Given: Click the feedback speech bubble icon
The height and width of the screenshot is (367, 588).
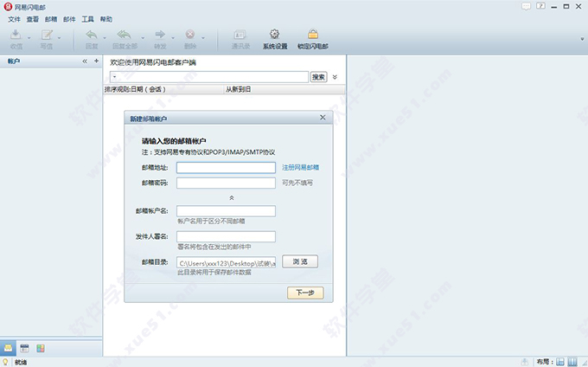Looking at the screenshot, I should click(526, 6).
